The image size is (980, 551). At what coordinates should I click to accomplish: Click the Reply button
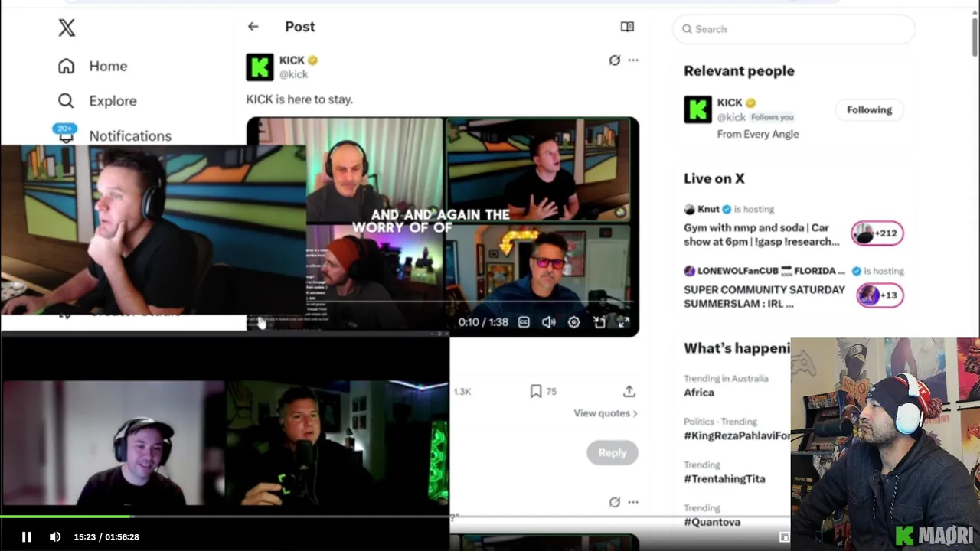click(x=612, y=452)
